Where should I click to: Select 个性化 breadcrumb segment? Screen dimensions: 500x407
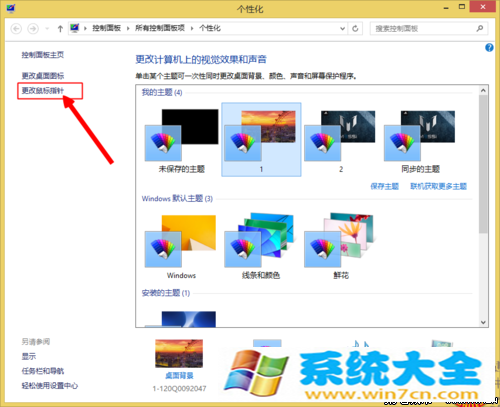[x=210, y=28]
